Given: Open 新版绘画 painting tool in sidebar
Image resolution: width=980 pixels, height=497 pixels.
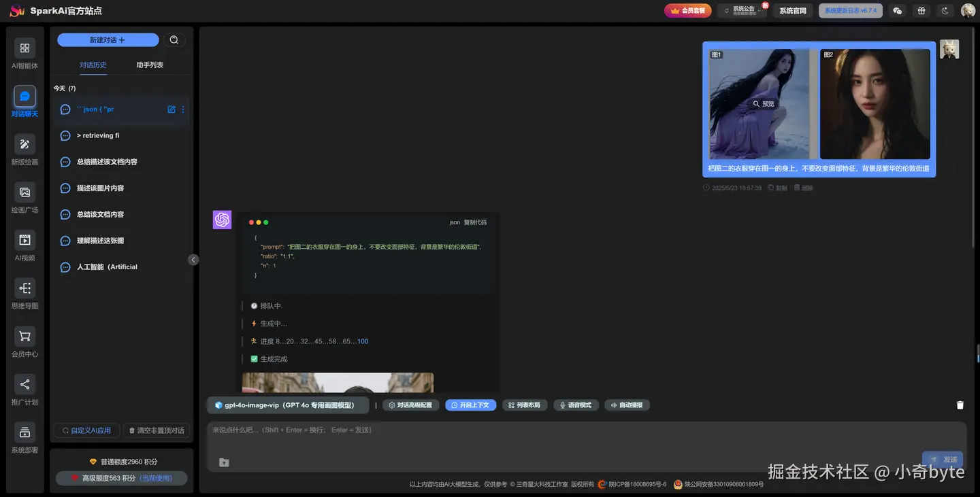Looking at the screenshot, I should tap(24, 144).
